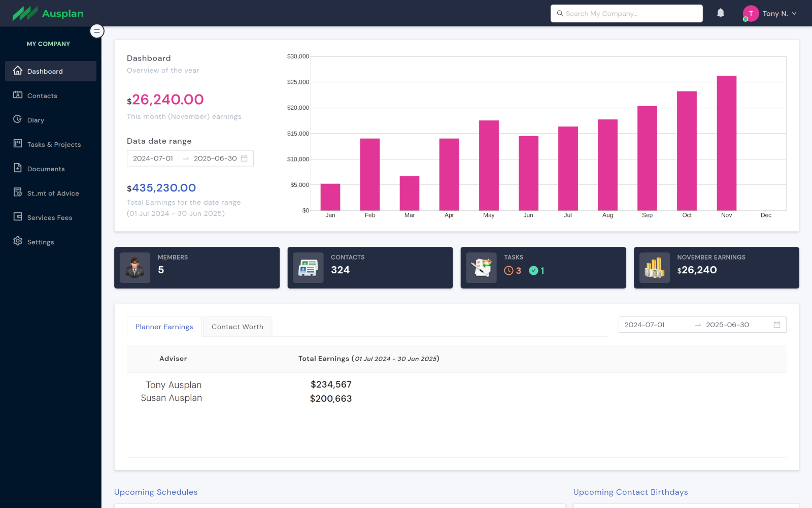Click the notification bell icon

click(720, 13)
